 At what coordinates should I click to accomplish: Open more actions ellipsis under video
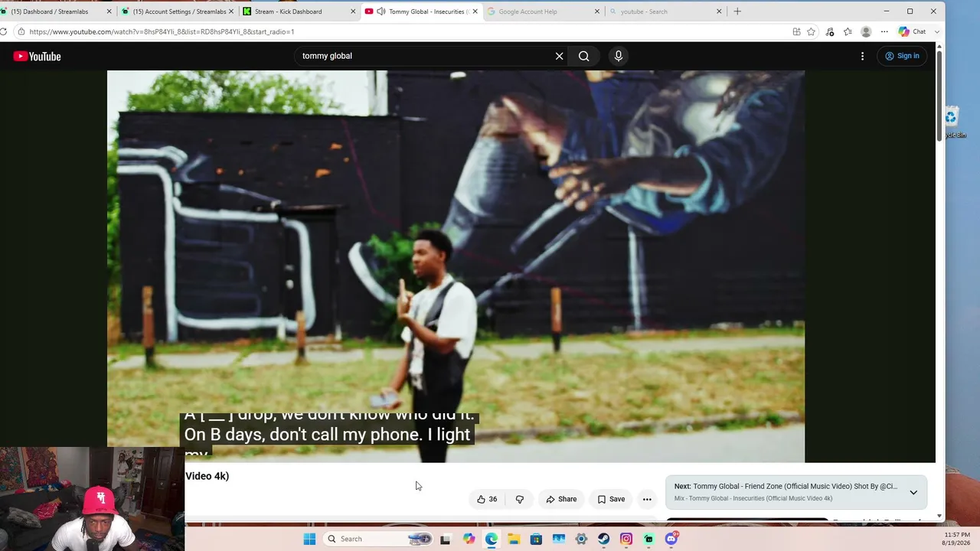647,499
